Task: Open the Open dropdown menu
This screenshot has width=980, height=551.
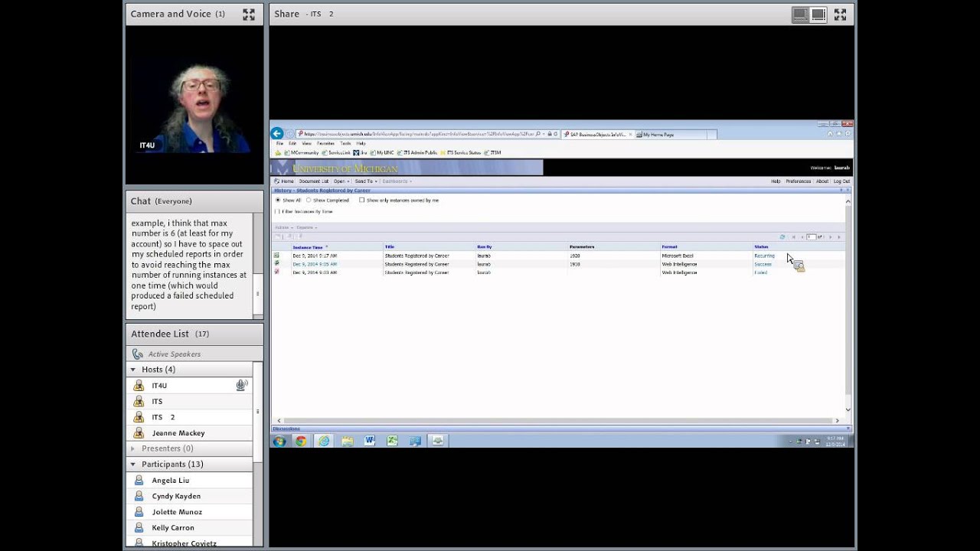Action: point(341,181)
